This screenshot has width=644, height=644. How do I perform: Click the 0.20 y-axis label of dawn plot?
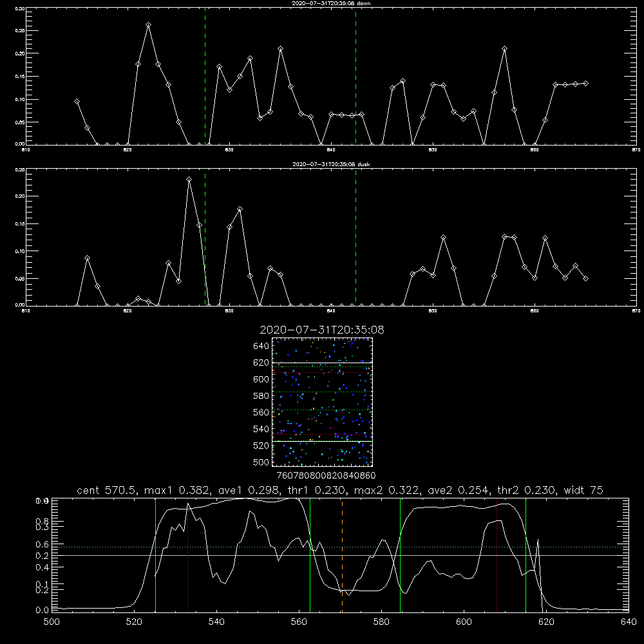(21, 53)
